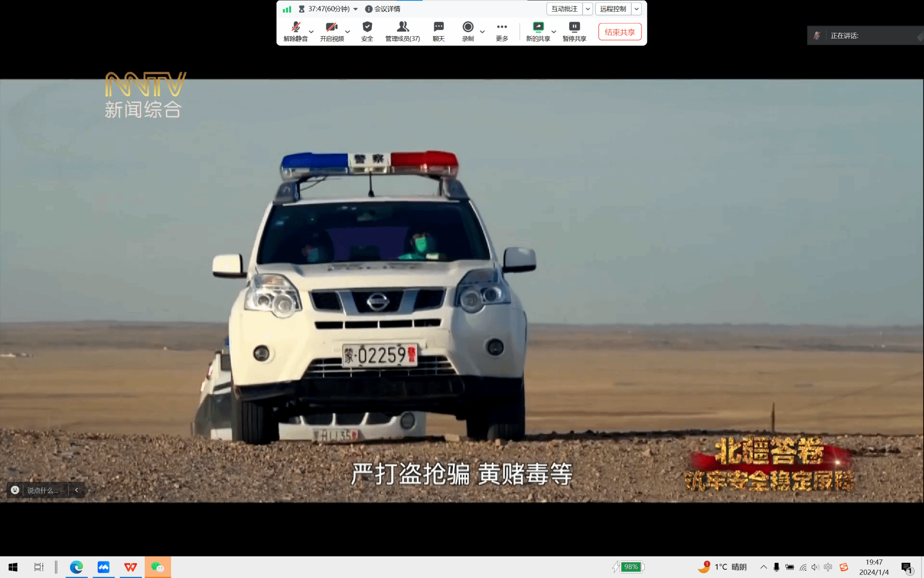Pause sharing with 暂停共享 icon
Image resolution: width=924 pixels, height=578 pixels.
574,28
